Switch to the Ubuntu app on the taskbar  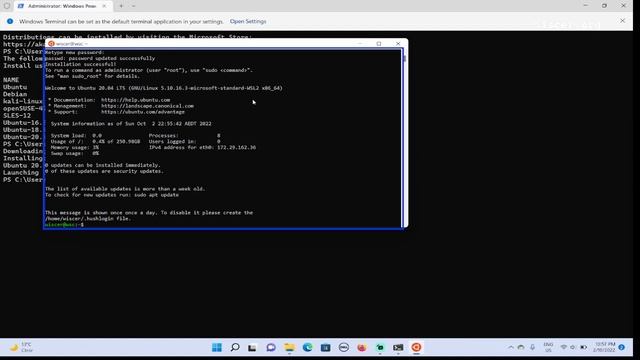(x=416, y=347)
